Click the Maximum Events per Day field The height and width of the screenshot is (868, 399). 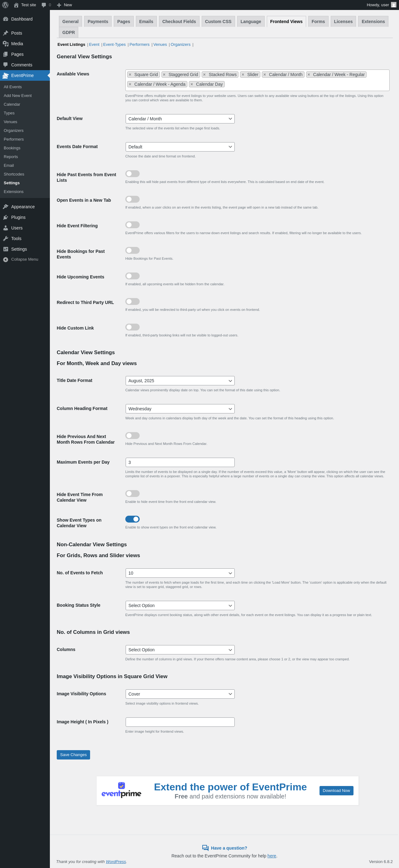(180, 462)
